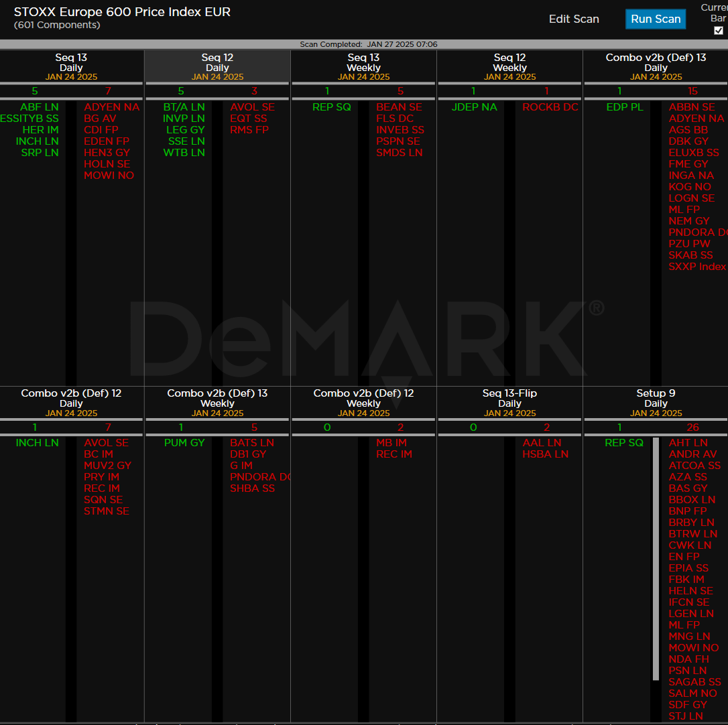Click SSE LN ticker

(x=186, y=141)
